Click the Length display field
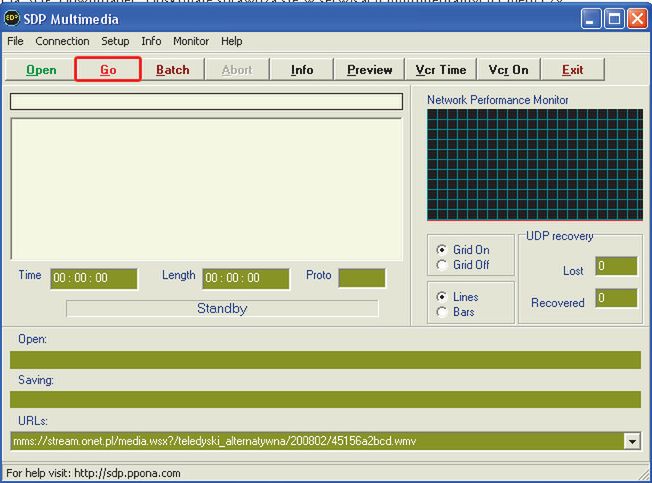 246,278
